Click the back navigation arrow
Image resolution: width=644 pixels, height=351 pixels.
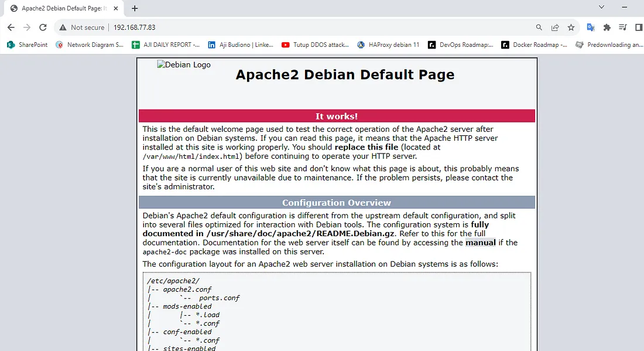11,28
